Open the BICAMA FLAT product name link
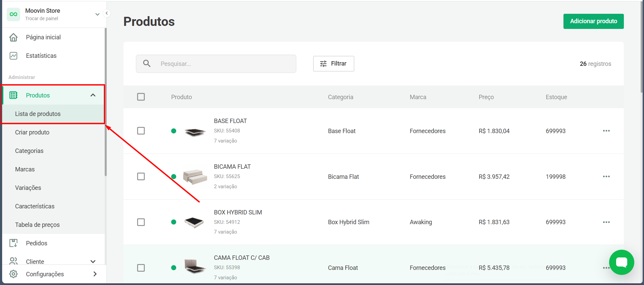The height and width of the screenshot is (285, 644). pyautogui.click(x=232, y=167)
